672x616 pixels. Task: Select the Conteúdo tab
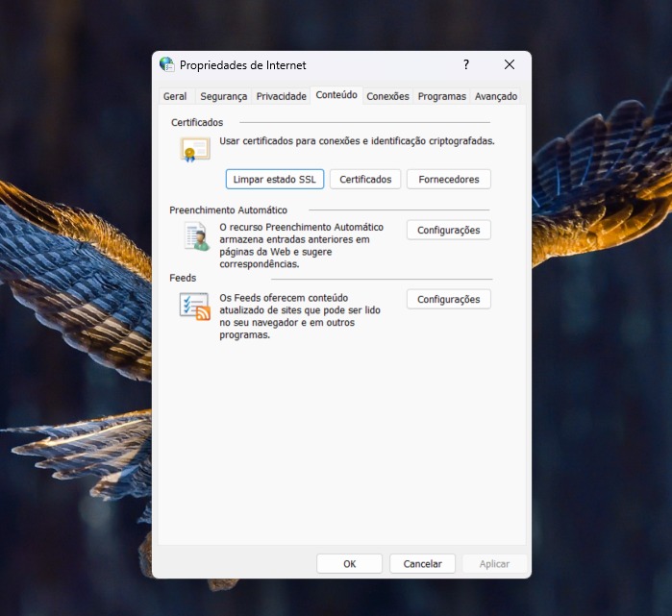point(336,95)
